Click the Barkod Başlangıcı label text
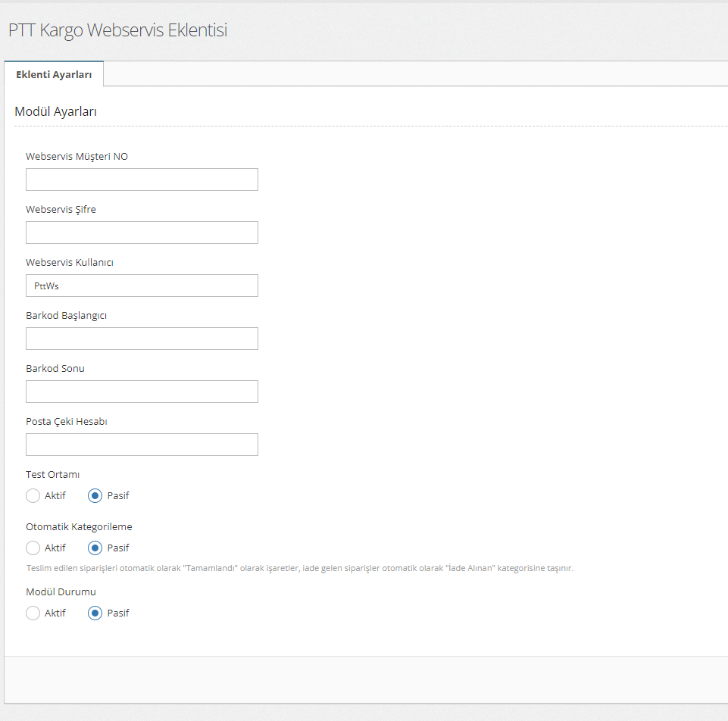This screenshot has height=721, width=728. pos(66,316)
